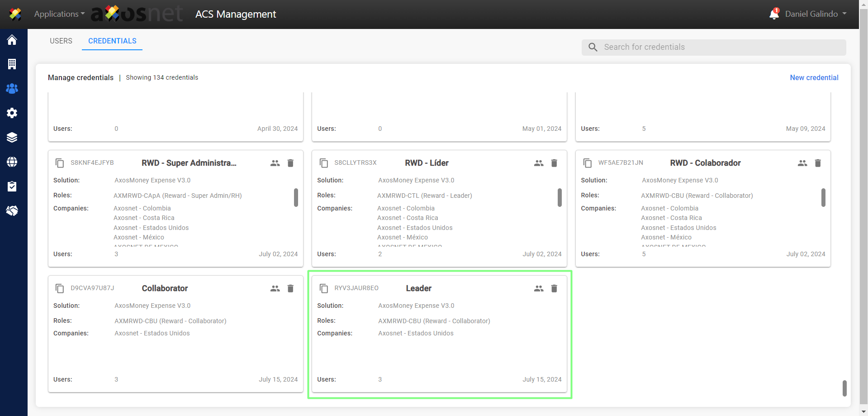Image resolution: width=868 pixels, height=416 pixels.
Task: Click the RWD - Super Administra card scrollbar
Action: coord(296,198)
